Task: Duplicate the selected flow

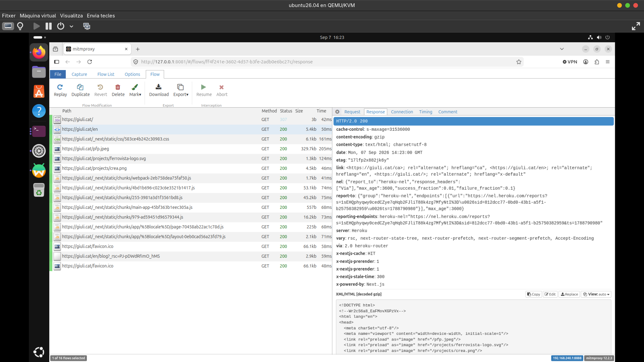Action: [x=80, y=90]
